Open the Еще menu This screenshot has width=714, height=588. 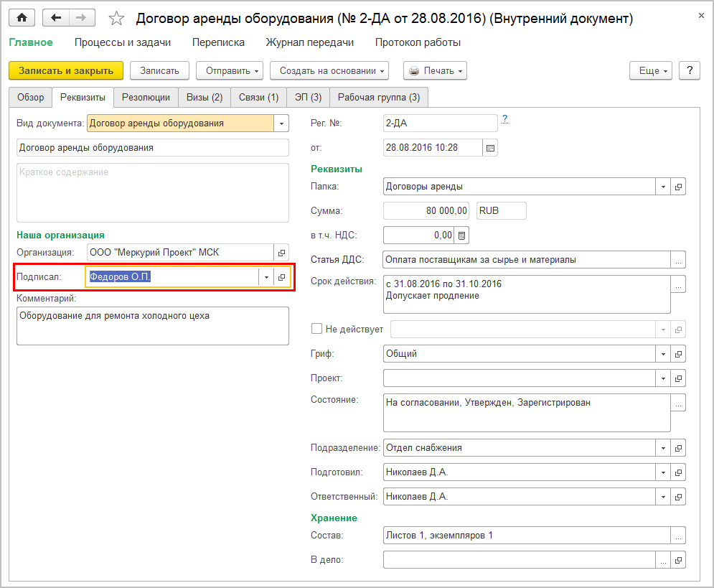(x=651, y=70)
